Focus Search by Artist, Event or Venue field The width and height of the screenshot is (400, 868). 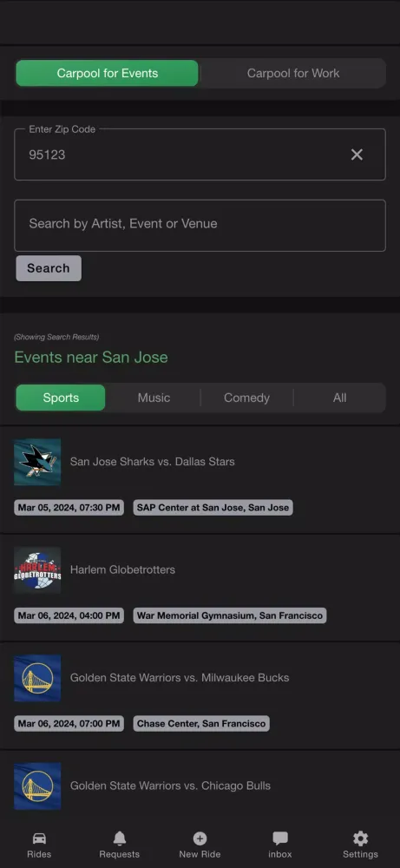200,226
